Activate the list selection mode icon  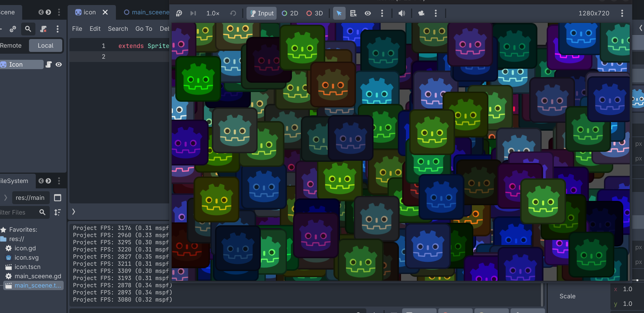pyautogui.click(x=353, y=13)
